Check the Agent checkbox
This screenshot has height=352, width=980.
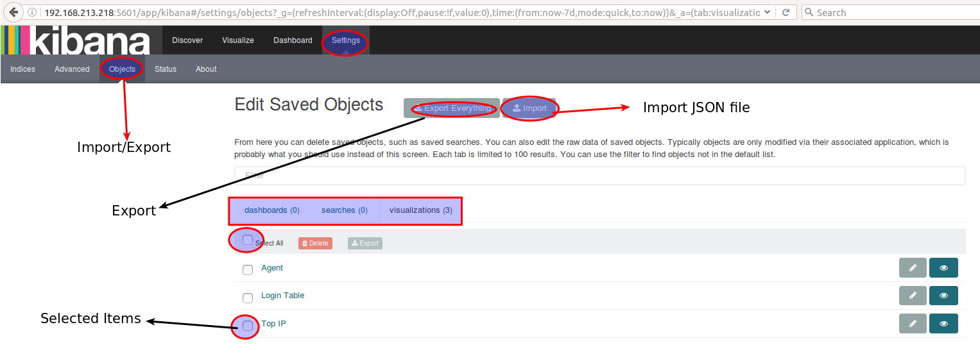click(248, 270)
